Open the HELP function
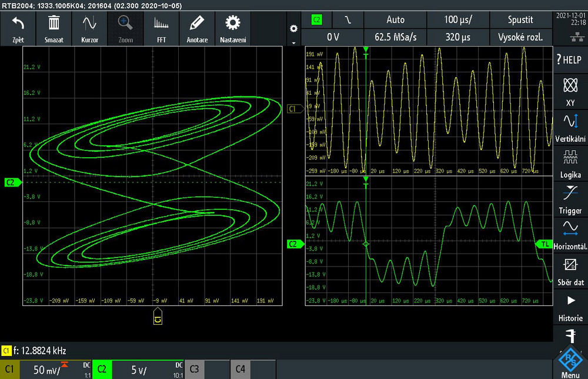Screen dimensions: 588x379 [x=570, y=59]
